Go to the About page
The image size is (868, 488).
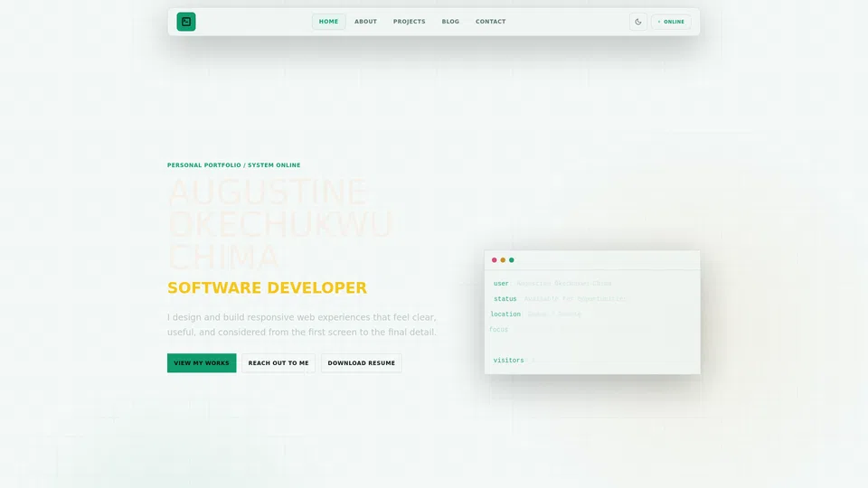[x=365, y=22]
